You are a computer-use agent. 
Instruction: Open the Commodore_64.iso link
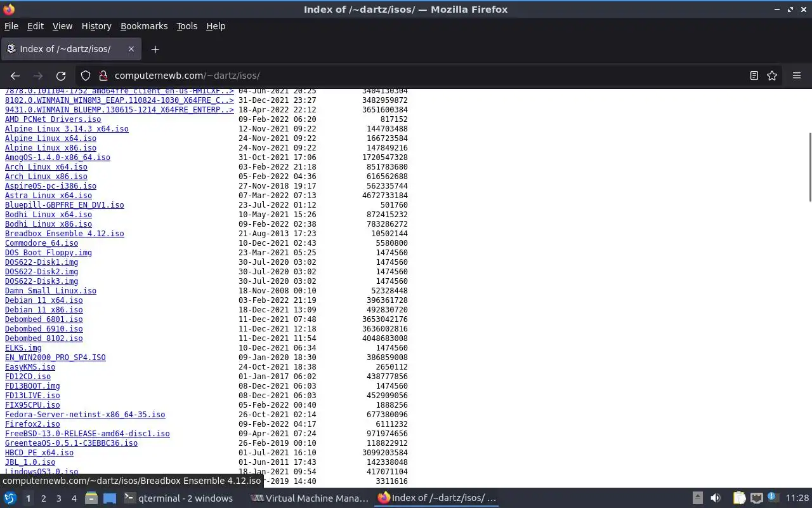(x=41, y=243)
